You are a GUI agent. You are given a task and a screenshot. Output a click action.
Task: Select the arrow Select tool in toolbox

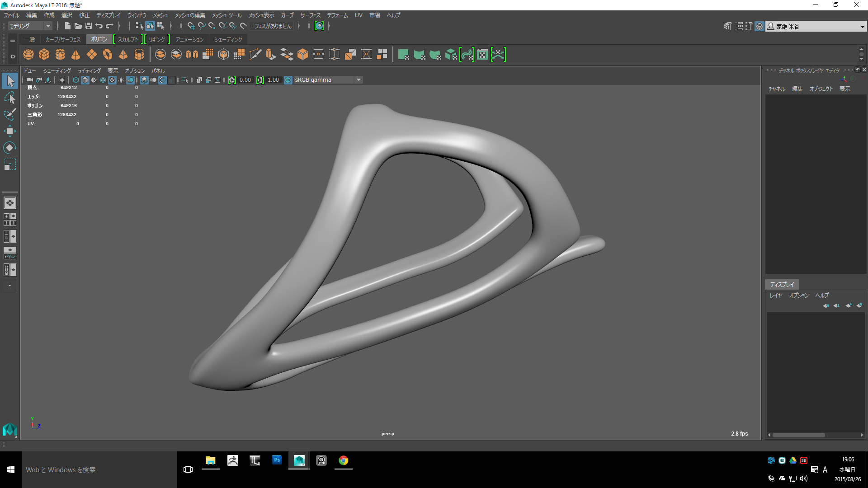[10, 81]
